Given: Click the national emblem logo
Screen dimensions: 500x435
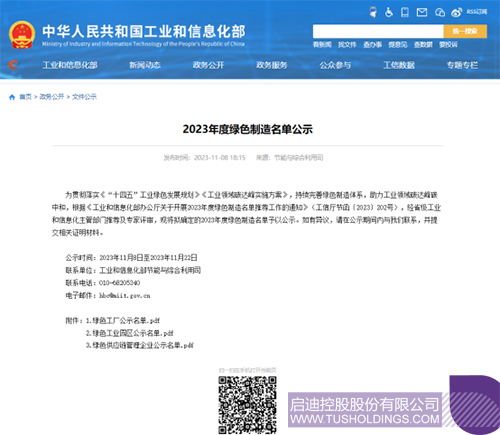Looking at the screenshot, I should [x=22, y=35].
